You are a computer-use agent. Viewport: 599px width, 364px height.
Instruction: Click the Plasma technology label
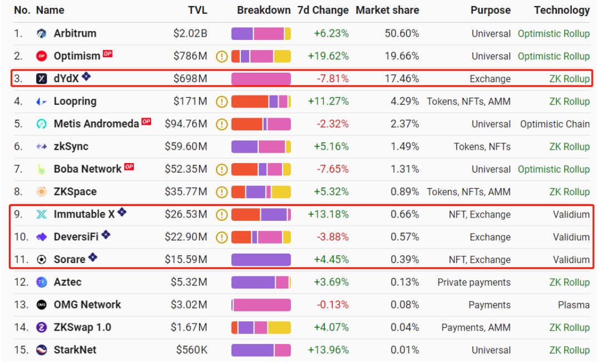(x=574, y=305)
